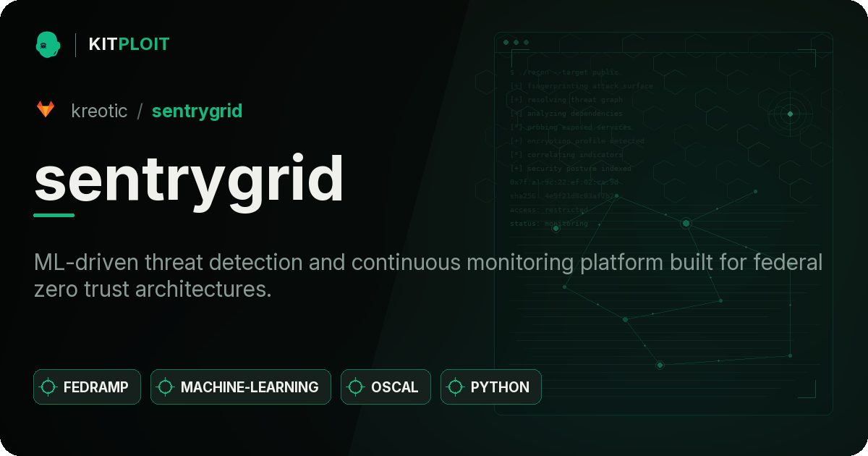868x456 pixels.
Task: Click the KITPLOIT brand name
Action: click(x=129, y=44)
